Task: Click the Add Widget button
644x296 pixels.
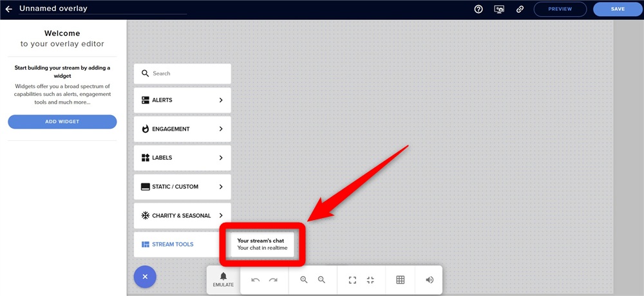Action: click(62, 122)
